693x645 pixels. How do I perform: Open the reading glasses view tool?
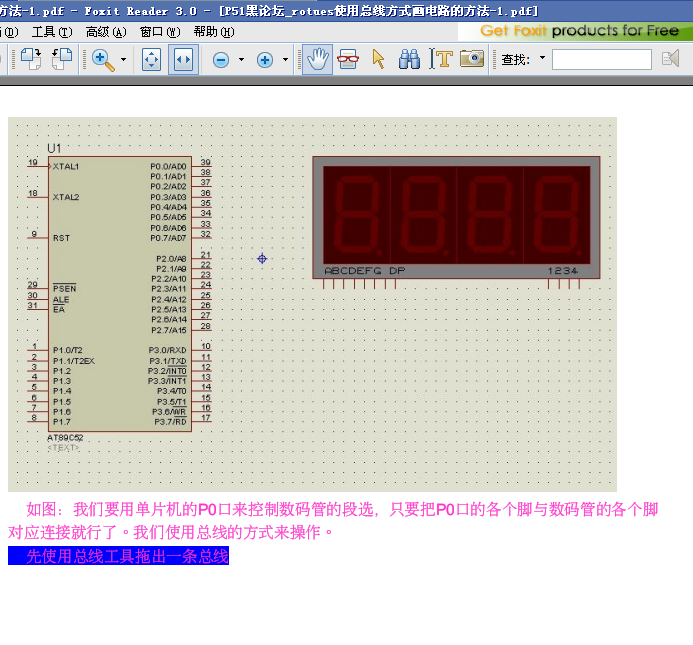pos(348,59)
